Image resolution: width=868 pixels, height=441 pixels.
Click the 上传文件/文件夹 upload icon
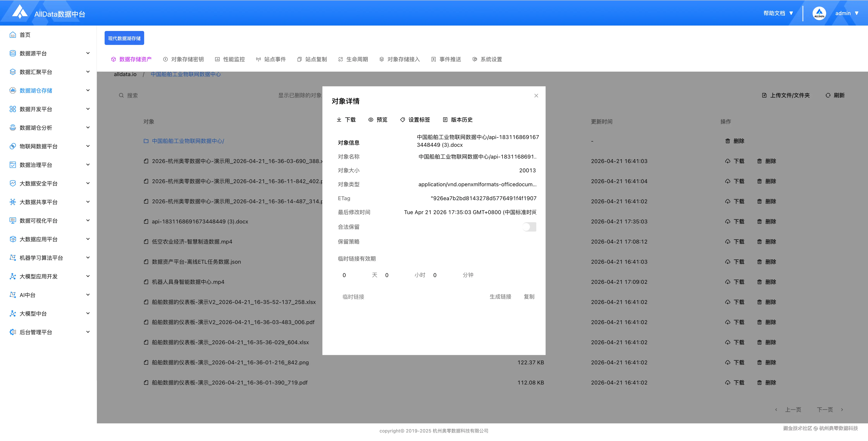coord(764,95)
